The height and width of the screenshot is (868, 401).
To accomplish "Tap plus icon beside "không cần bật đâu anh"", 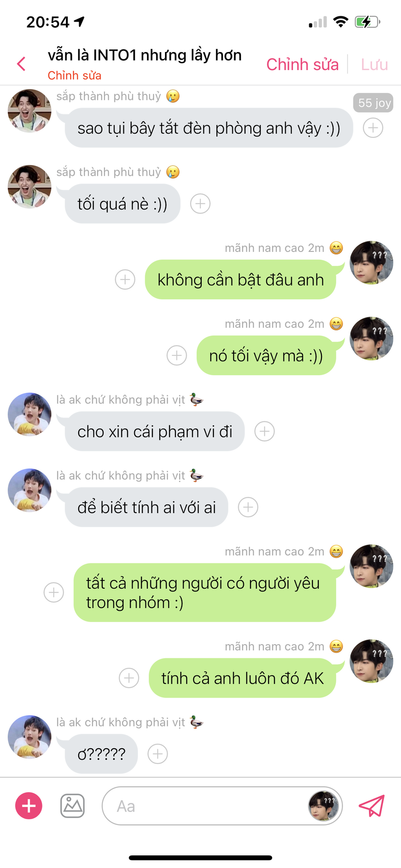I will pos(125,280).
